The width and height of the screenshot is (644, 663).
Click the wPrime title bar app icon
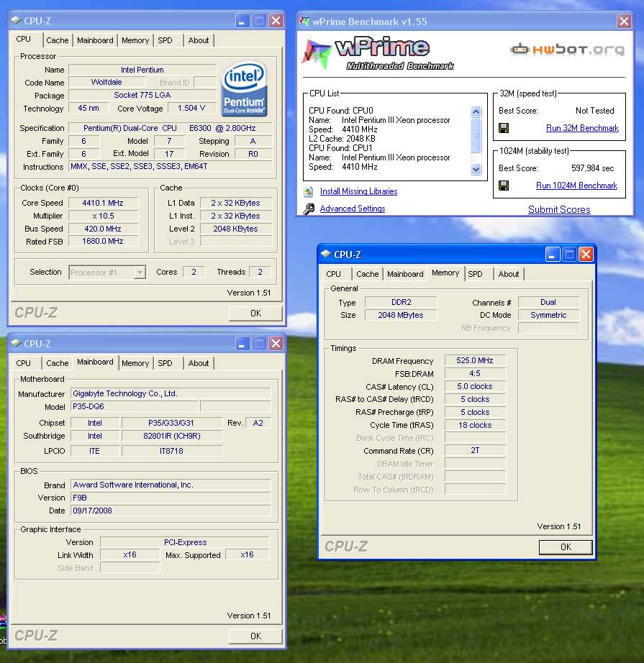click(304, 21)
